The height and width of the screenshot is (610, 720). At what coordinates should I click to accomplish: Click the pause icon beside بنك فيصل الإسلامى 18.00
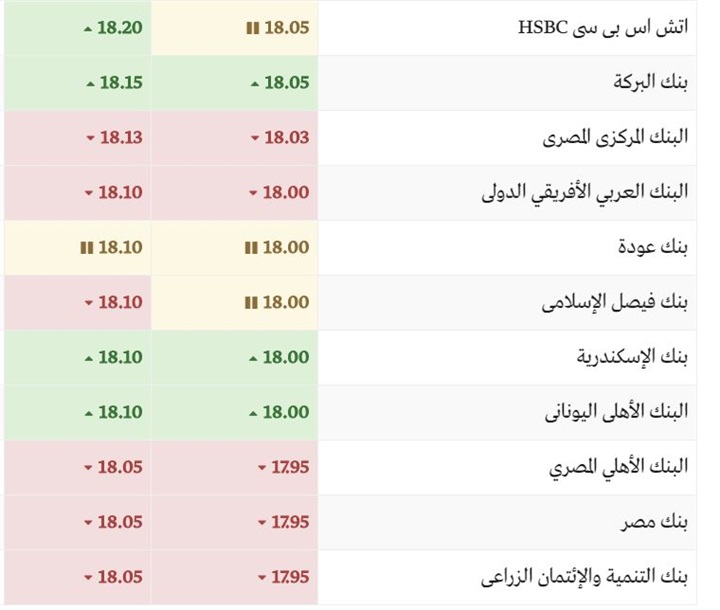click(252, 303)
